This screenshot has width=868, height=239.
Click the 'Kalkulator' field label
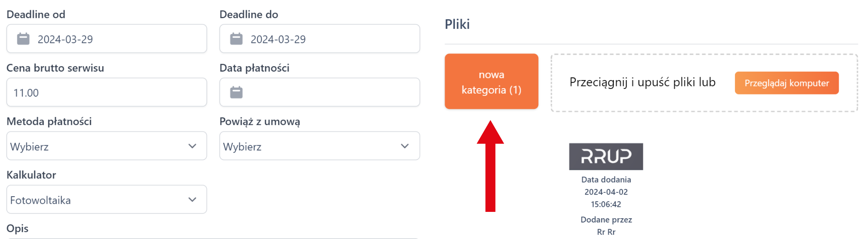(31, 175)
